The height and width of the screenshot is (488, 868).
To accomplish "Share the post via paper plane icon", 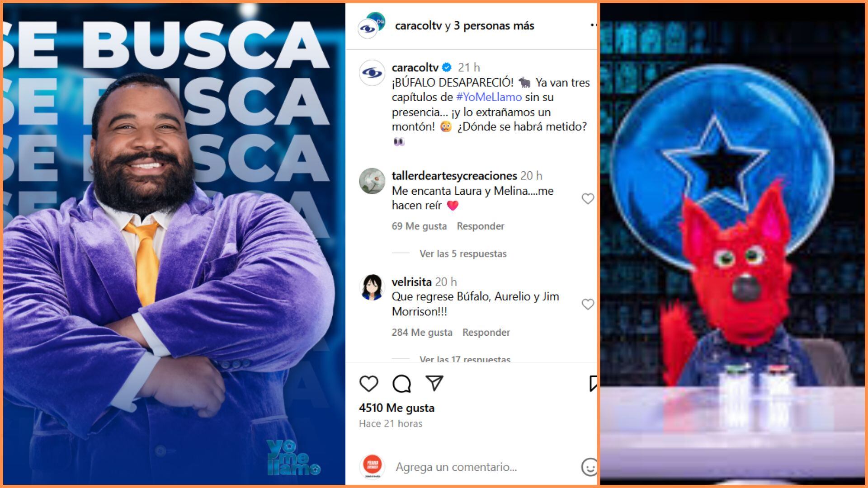I will pos(434,383).
